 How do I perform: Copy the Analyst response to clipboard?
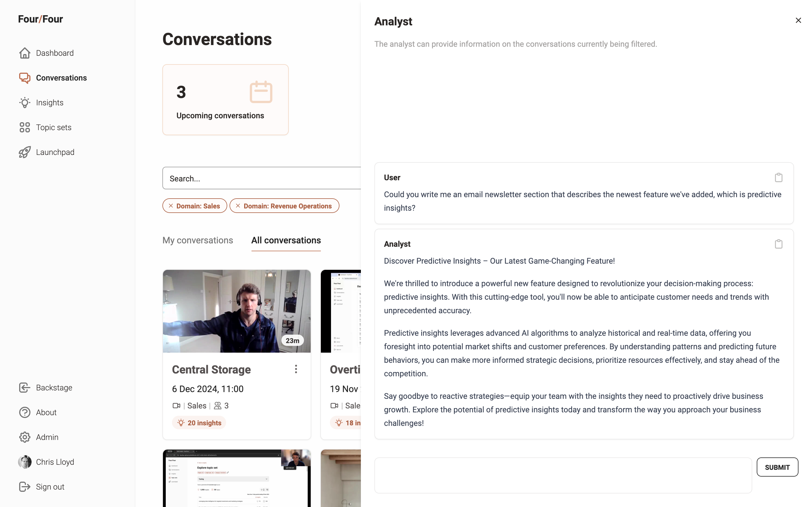point(778,244)
